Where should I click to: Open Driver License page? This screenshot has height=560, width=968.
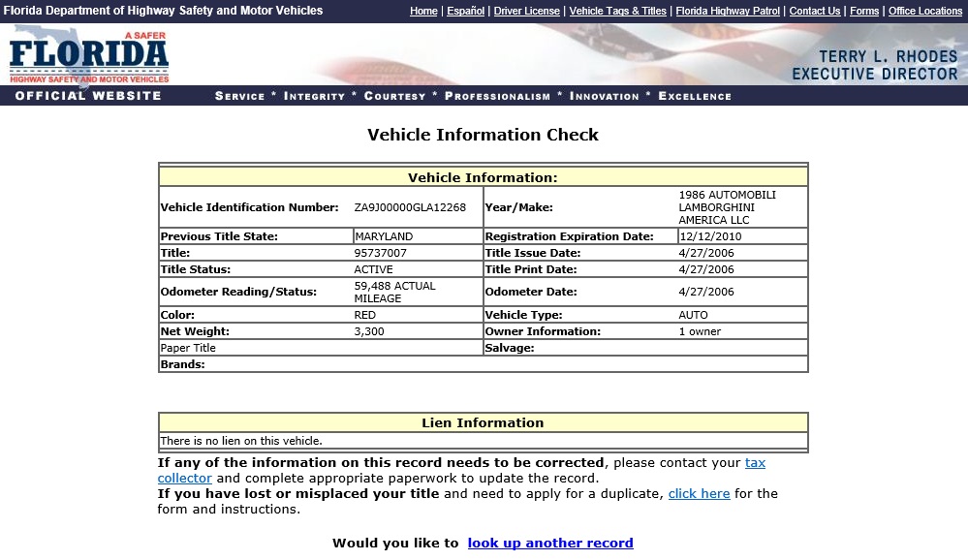tap(526, 11)
